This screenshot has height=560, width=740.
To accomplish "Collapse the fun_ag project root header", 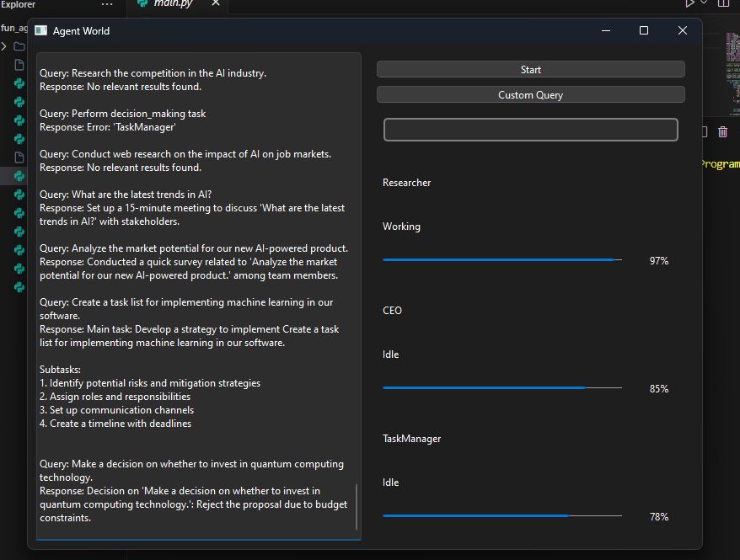I will [x=13, y=28].
